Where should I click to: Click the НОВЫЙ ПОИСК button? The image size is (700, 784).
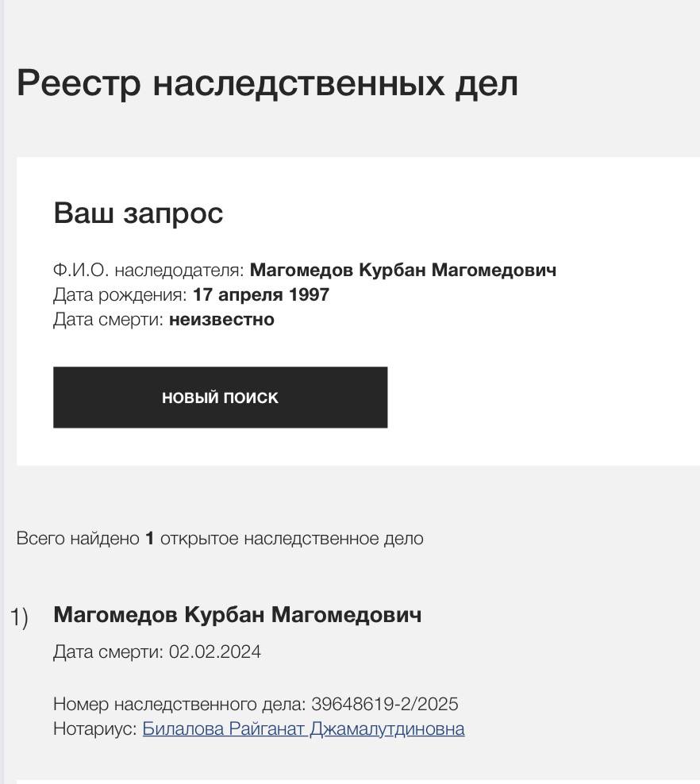coord(220,398)
